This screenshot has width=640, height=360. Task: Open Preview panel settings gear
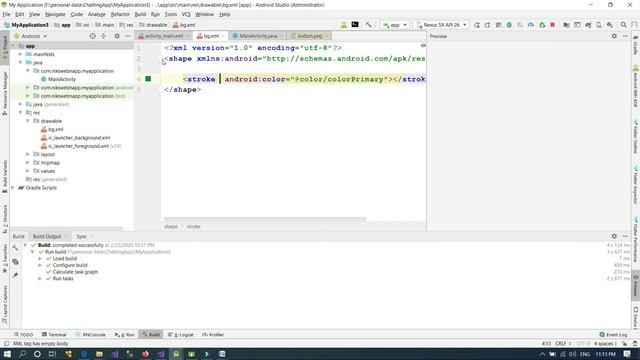point(614,36)
